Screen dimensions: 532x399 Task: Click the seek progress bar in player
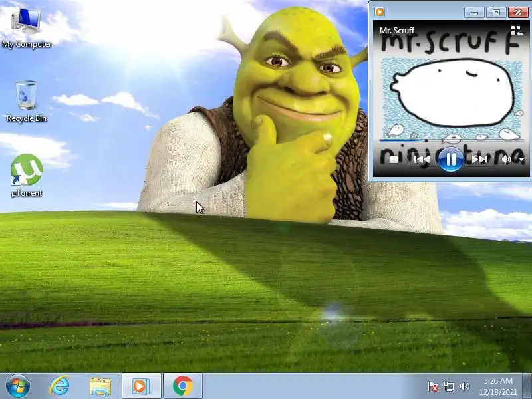coord(451,140)
